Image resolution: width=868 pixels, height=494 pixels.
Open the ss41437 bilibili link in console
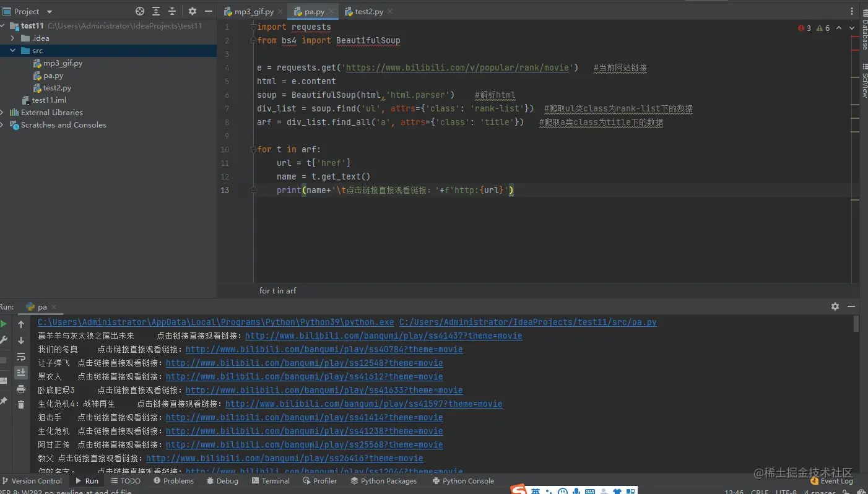(384, 336)
